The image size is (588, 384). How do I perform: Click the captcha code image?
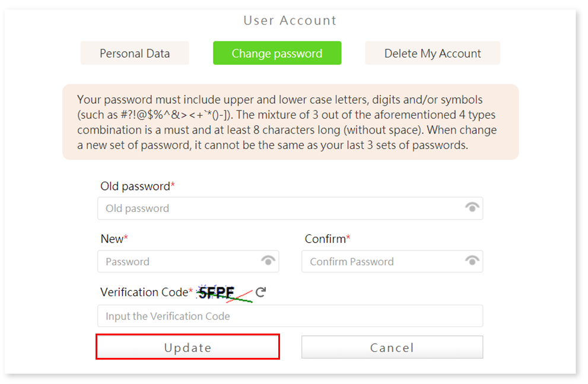[x=223, y=293]
